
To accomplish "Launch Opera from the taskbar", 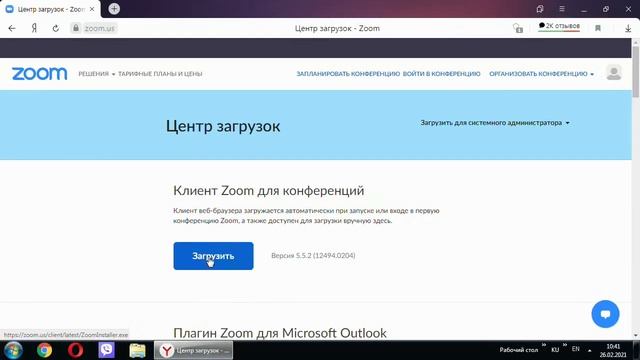I will [x=76, y=350].
